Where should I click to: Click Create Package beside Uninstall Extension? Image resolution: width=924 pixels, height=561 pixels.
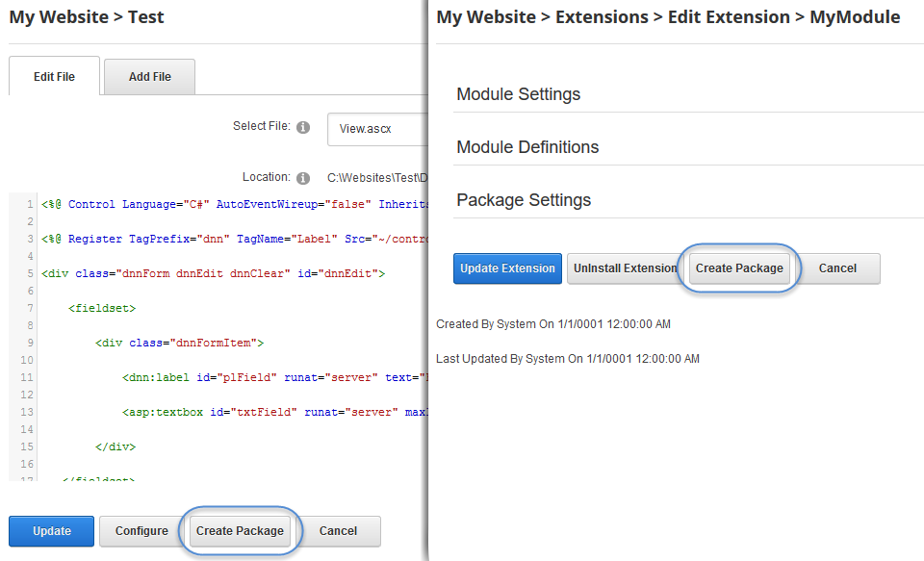[x=739, y=268]
